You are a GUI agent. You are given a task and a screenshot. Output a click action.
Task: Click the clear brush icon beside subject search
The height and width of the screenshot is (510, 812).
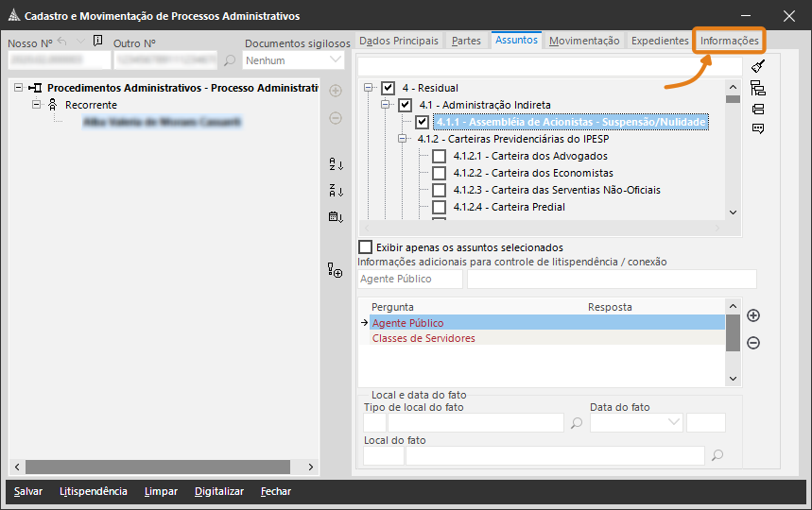click(x=758, y=67)
